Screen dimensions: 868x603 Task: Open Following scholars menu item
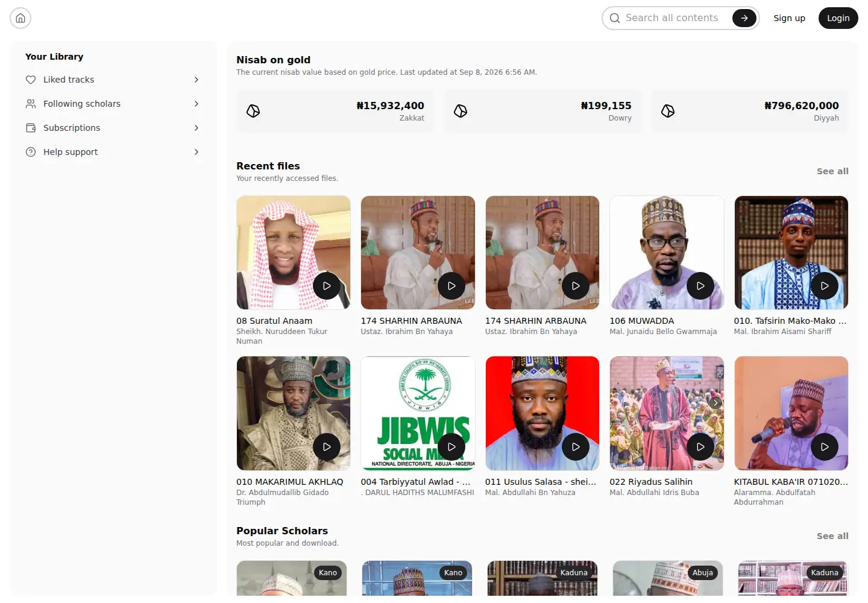(113, 104)
